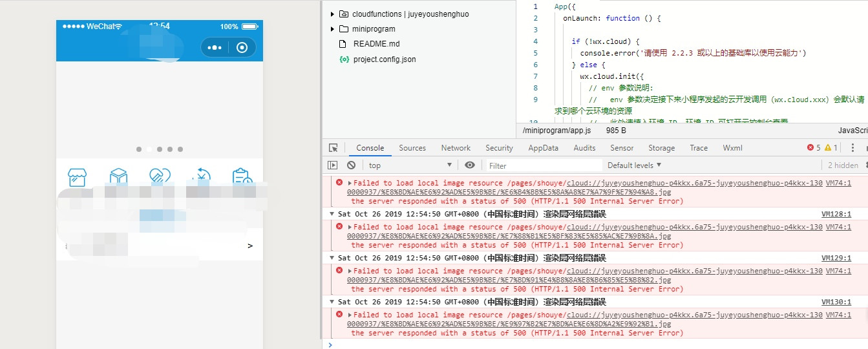The width and height of the screenshot is (868, 349).
Task: Expand the error message under the VM130:1 group
Action: coord(350,315)
